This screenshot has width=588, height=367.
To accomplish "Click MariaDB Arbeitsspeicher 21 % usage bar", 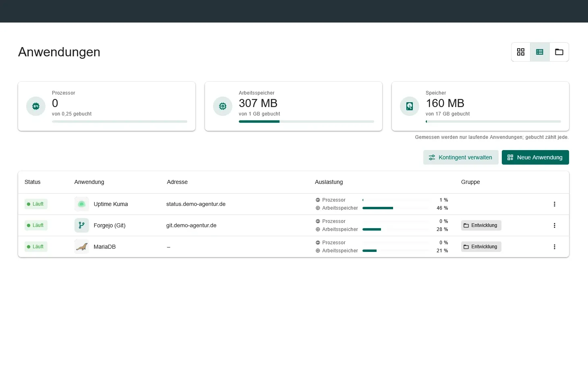I will pos(396,251).
